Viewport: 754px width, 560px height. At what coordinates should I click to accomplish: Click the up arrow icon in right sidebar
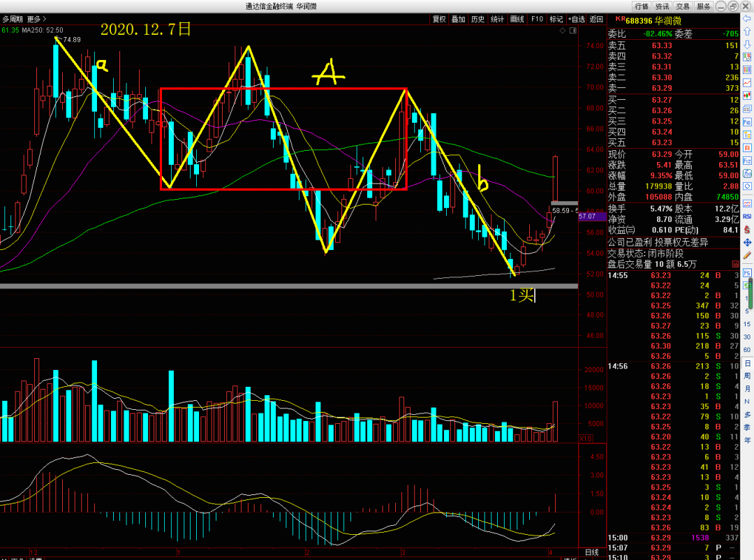click(x=747, y=31)
